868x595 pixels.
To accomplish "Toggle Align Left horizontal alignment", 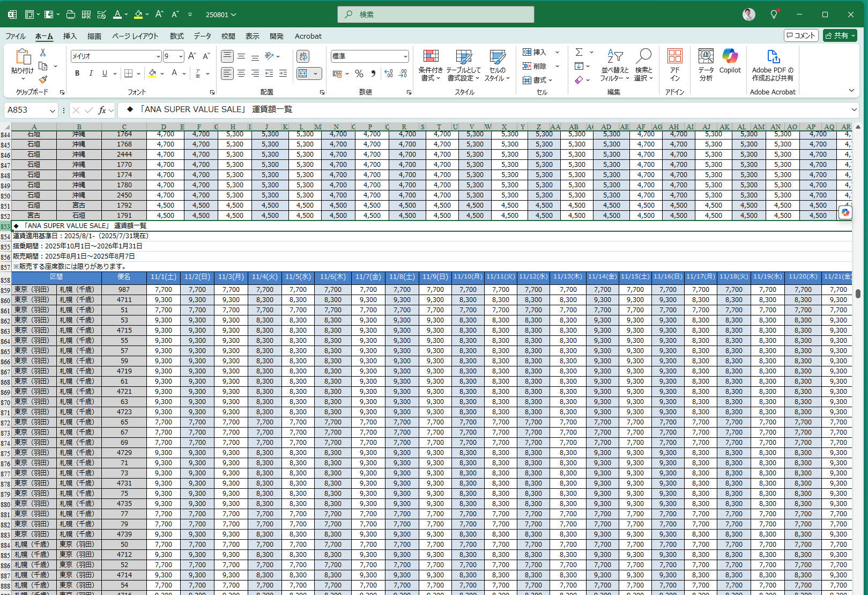I will click(x=227, y=73).
